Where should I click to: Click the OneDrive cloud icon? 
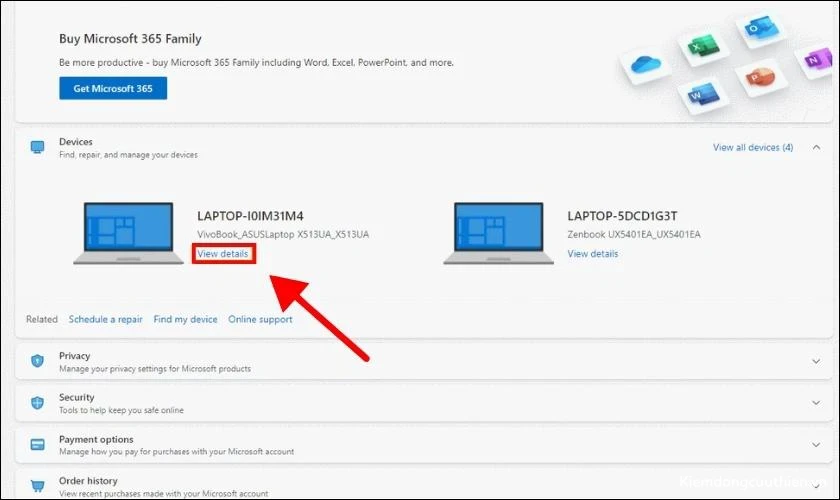click(646, 64)
